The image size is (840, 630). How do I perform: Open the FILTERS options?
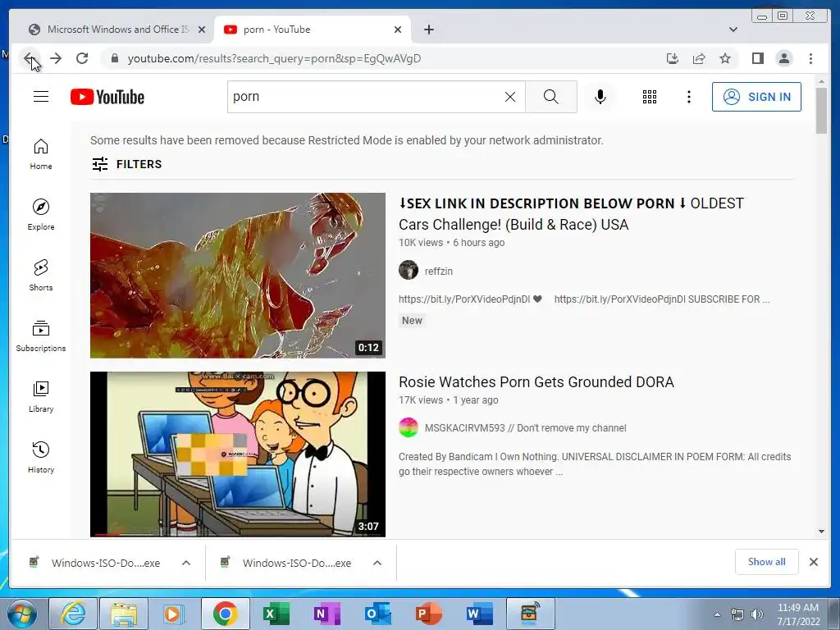coord(126,164)
